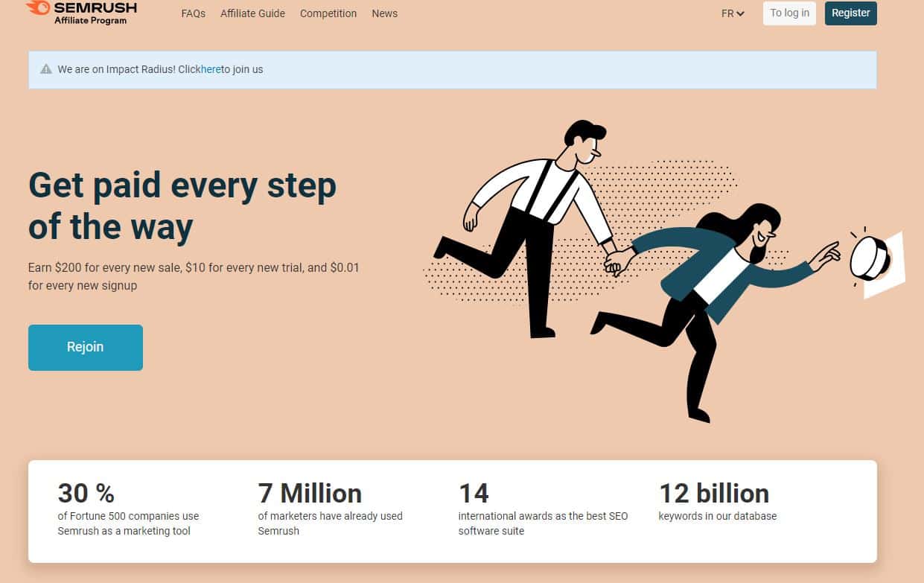
Task: Click the '12 billion' statistic
Action: click(714, 493)
